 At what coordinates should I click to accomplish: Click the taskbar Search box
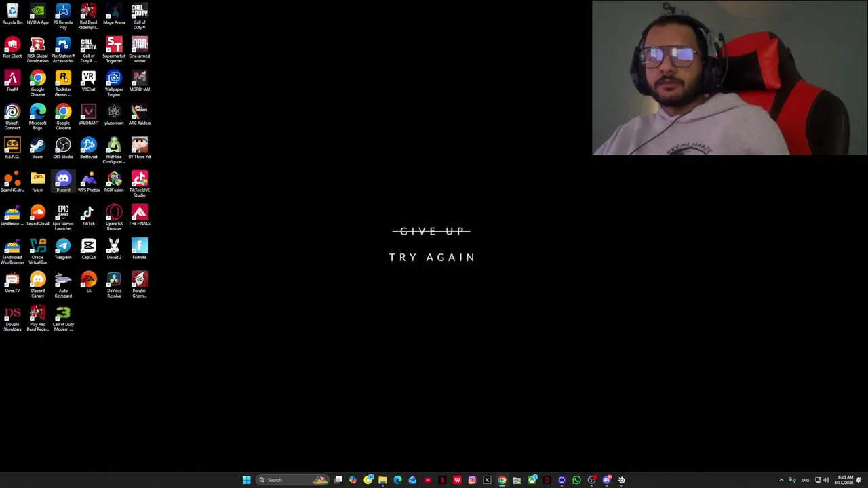point(292,480)
